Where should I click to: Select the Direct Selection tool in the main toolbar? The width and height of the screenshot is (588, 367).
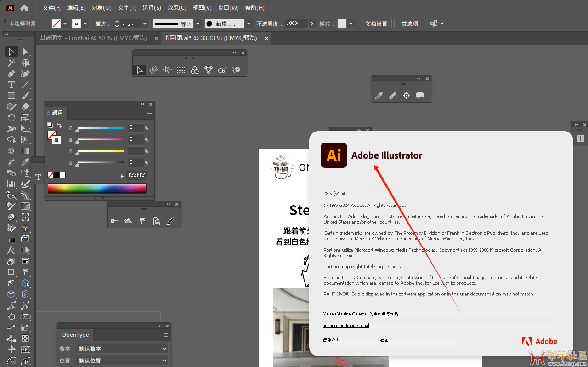[26, 52]
